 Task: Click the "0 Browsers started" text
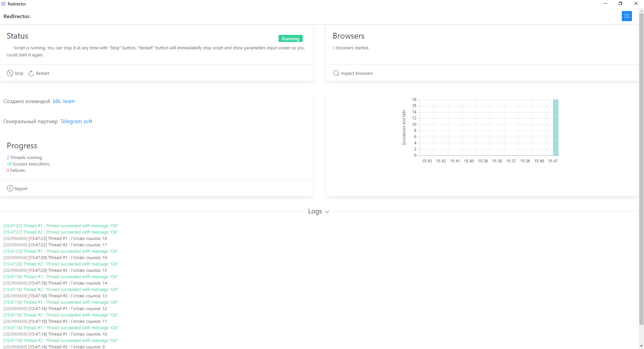pos(351,48)
